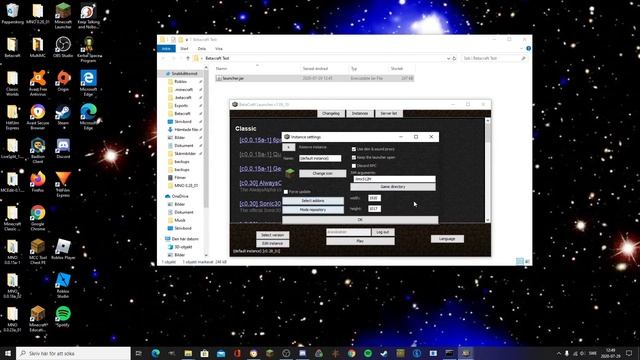The image size is (640, 360).
Task: Open the Instances tab in BetaCraft launcher
Action: pos(360,113)
